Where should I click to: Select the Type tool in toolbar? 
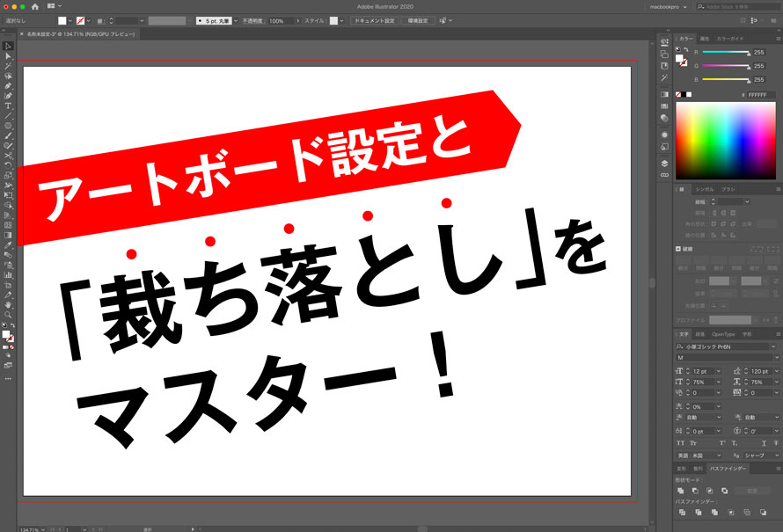point(8,106)
